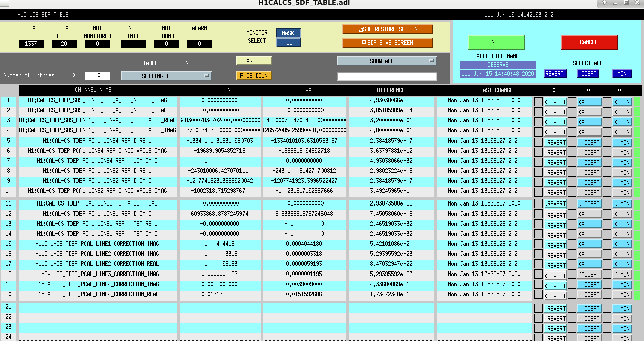Click the CHANNEL NAME column header

[93, 90]
